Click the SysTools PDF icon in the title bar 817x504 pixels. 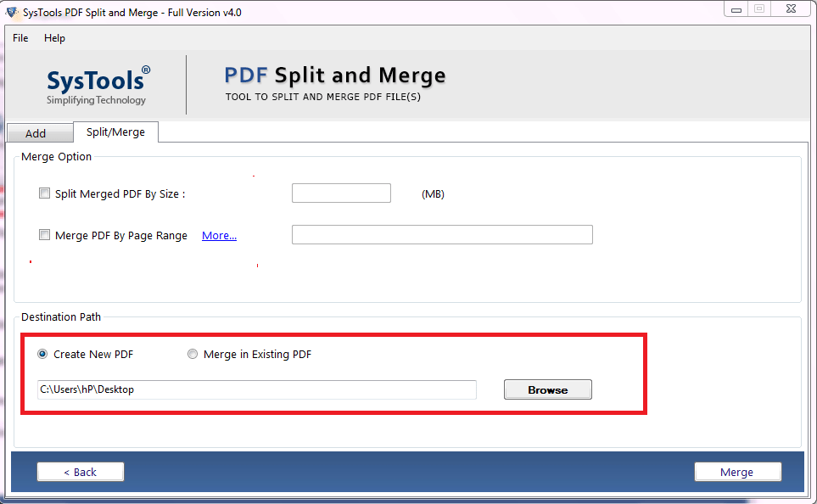pos(12,8)
